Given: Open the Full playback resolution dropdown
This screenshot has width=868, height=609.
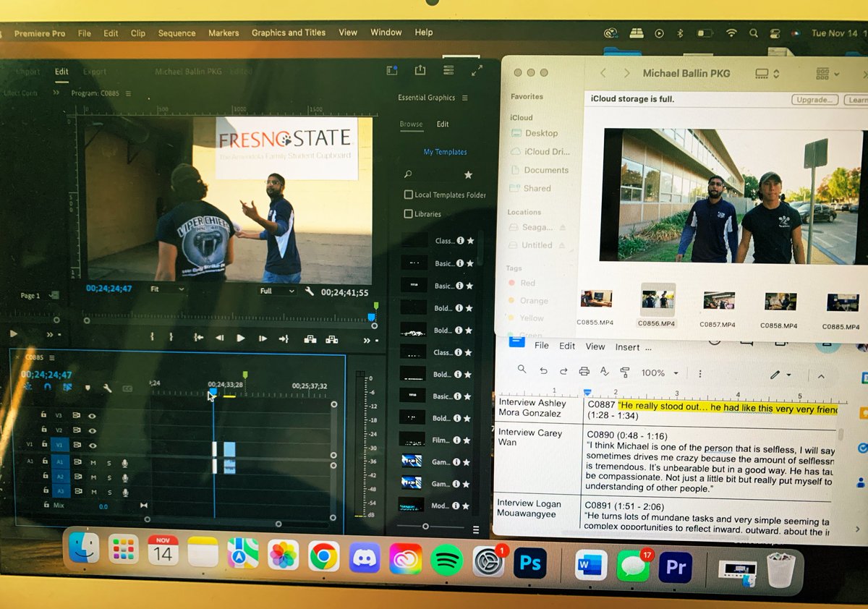Looking at the screenshot, I should [277, 291].
